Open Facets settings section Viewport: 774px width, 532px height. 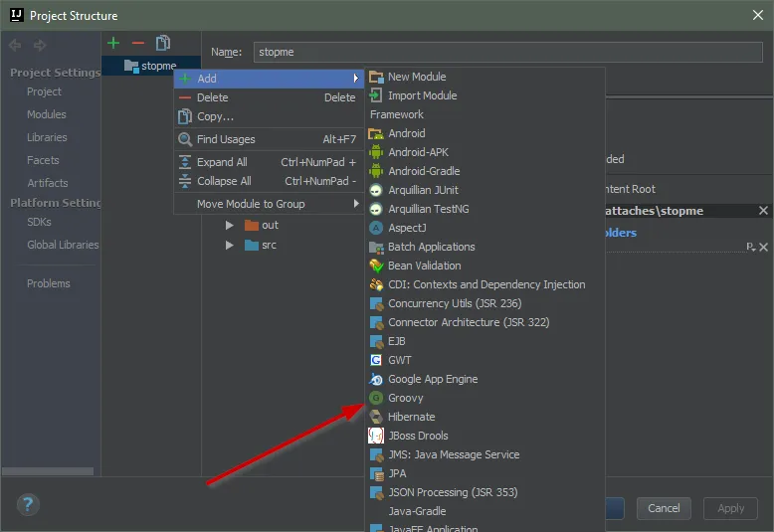43,160
